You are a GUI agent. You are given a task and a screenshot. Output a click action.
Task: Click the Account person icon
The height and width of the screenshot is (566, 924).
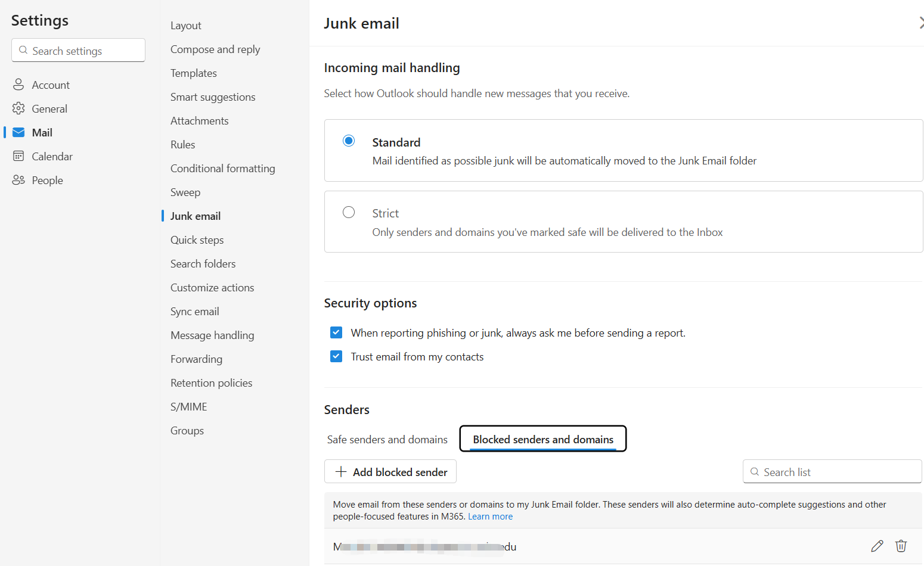coord(18,85)
